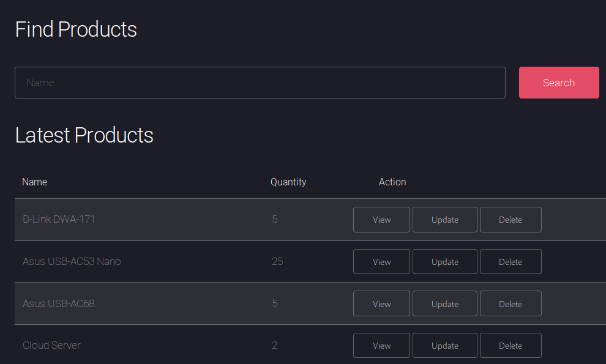Update the Asus USB-AC53 Nano entry
The image size is (606, 364).
coord(444,262)
